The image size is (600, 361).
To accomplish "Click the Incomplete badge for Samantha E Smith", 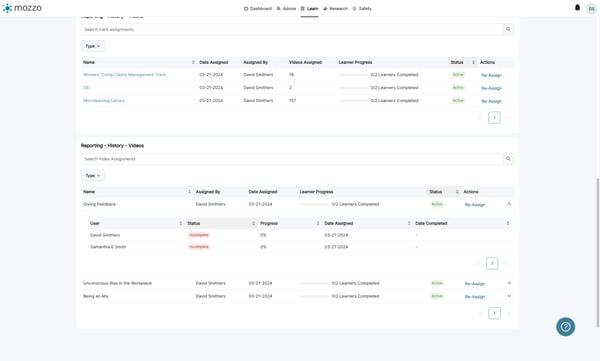I will [x=199, y=247].
